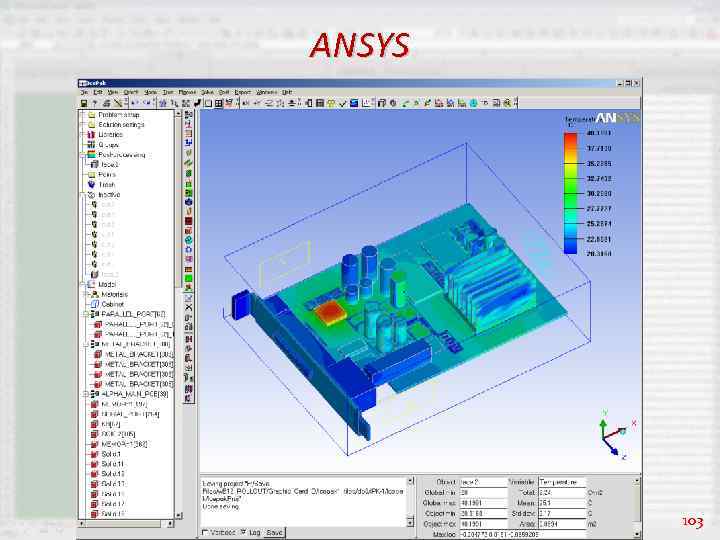
Task: Click the Trash bin icon in tree
Action: (91, 184)
